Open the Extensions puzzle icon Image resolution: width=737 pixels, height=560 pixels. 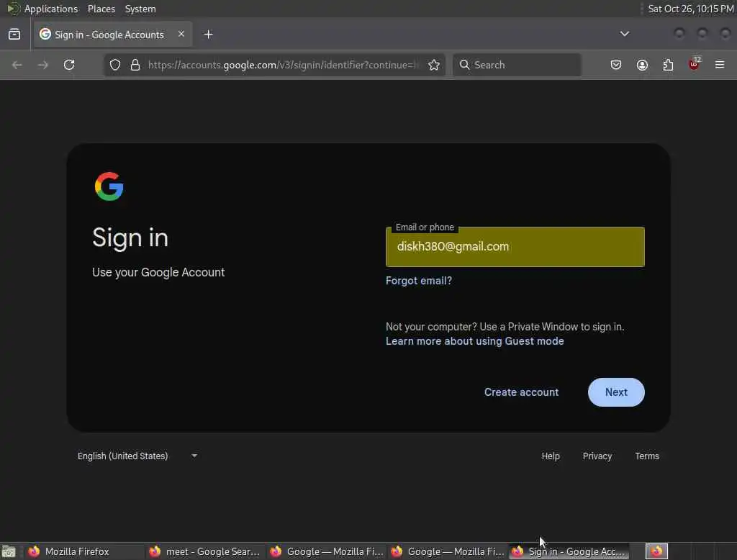[668, 65]
